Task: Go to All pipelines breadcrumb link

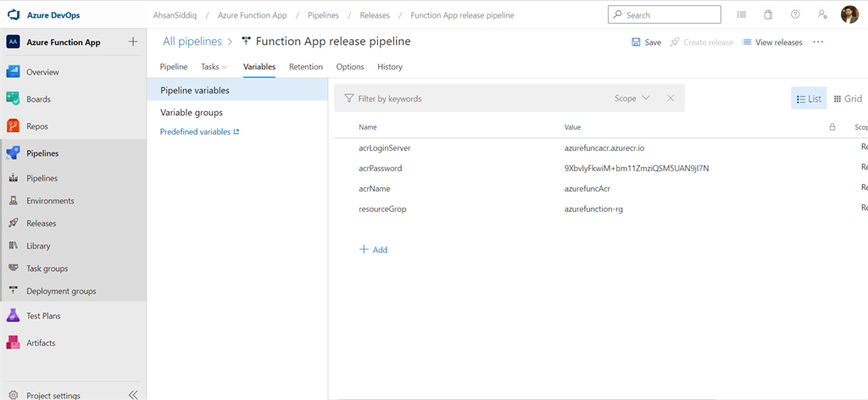Action: (192, 41)
